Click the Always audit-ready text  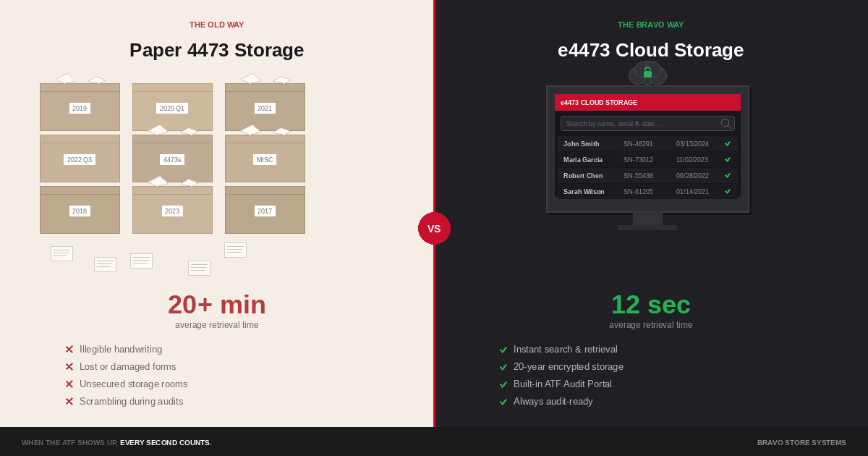[553, 402]
